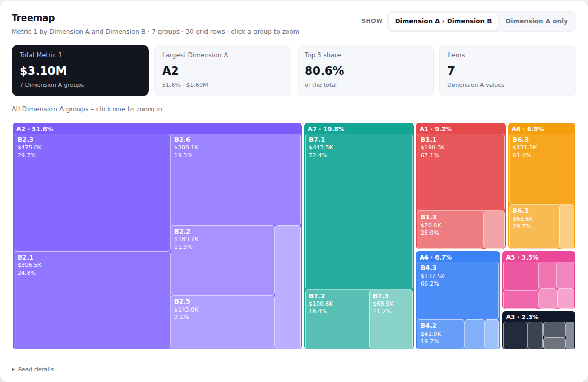This screenshot has width=588, height=382.
Task: Select the B2.2 tile worth $189.7K
Action: coord(222,260)
